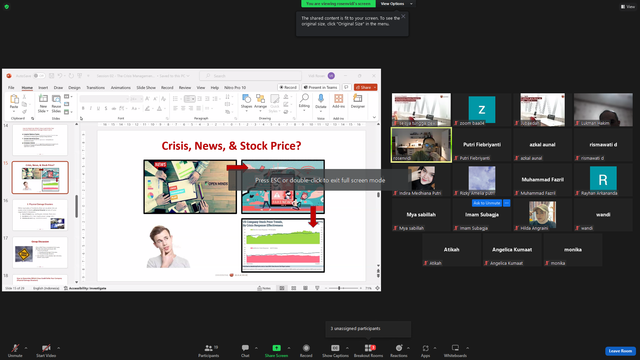
Task: Click the PowerPoint Search box
Action: pos(250,76)
